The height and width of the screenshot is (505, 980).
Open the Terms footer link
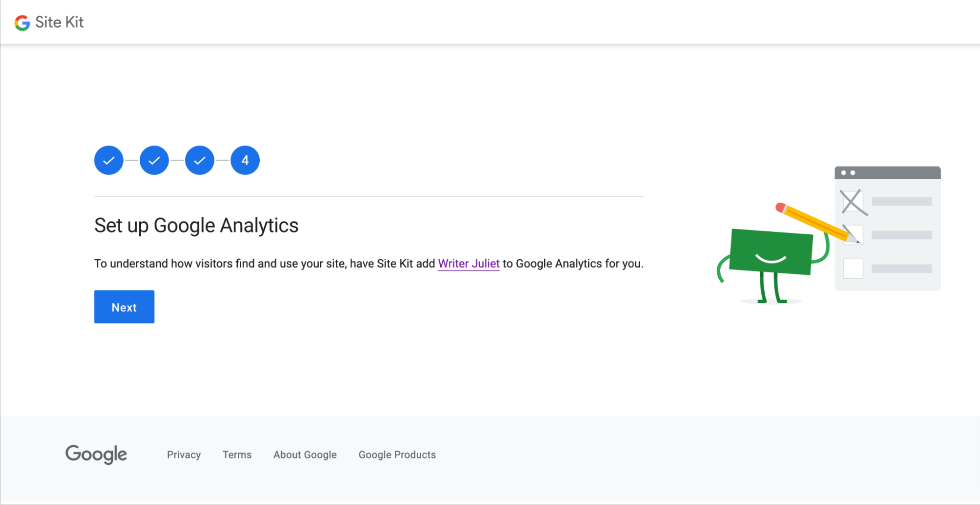pyautogui.click(x=237, y=455)
